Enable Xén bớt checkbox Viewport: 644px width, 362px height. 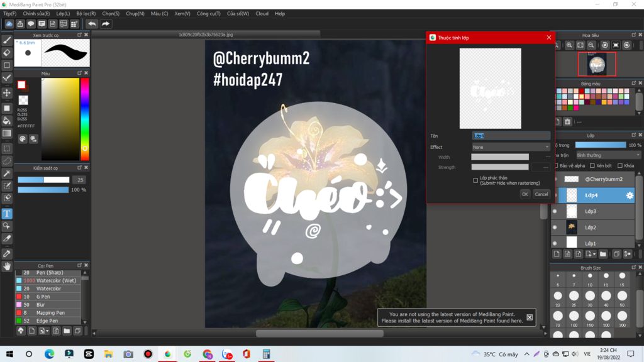[592, 166]
